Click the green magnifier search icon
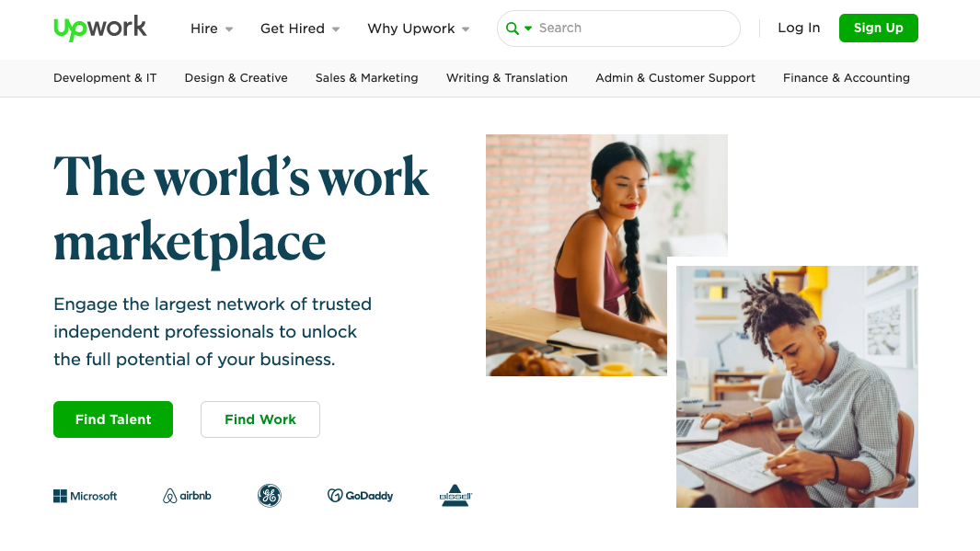 coord(512,29)
